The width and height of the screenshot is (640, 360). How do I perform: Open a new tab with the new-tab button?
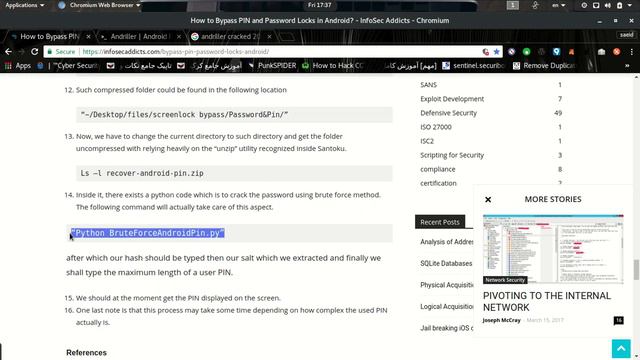(287, 37)
